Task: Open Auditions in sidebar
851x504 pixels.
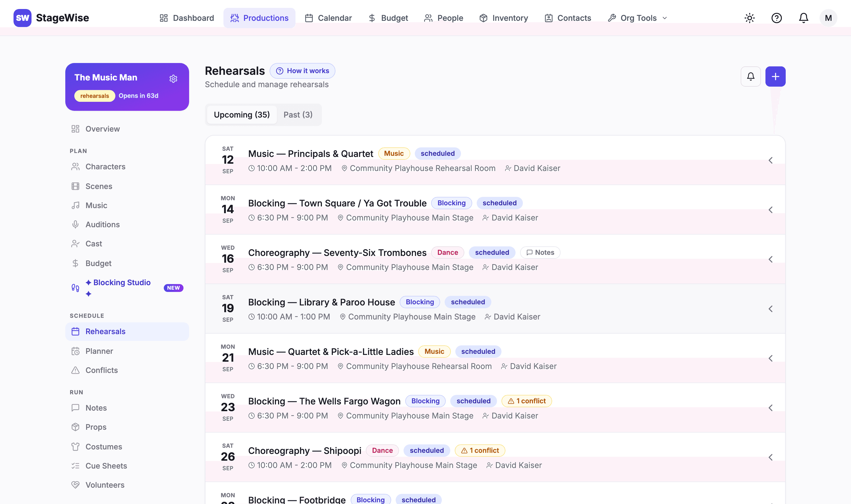Action: [x=127, y=224]
